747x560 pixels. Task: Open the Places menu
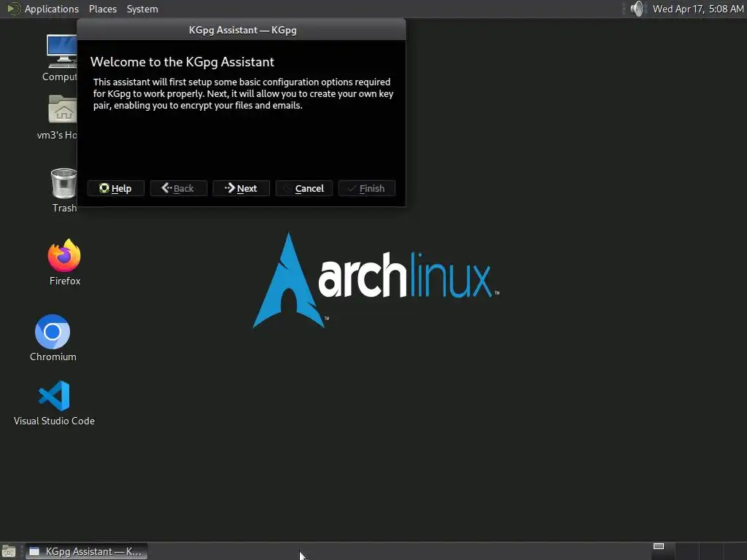coord(102,9)
